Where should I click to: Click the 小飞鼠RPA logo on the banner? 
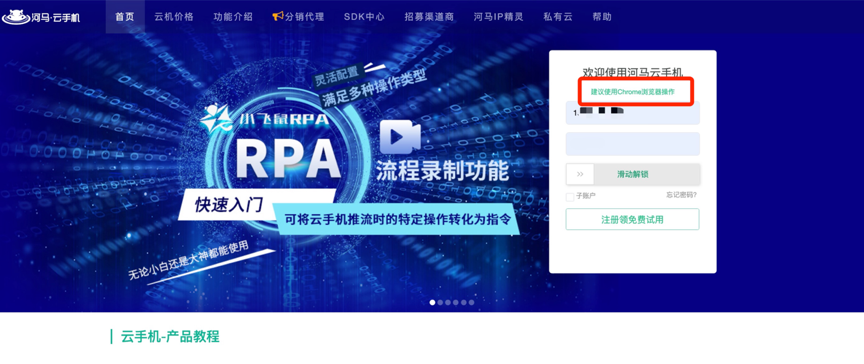pyautogui.click(x=264, y=119)
